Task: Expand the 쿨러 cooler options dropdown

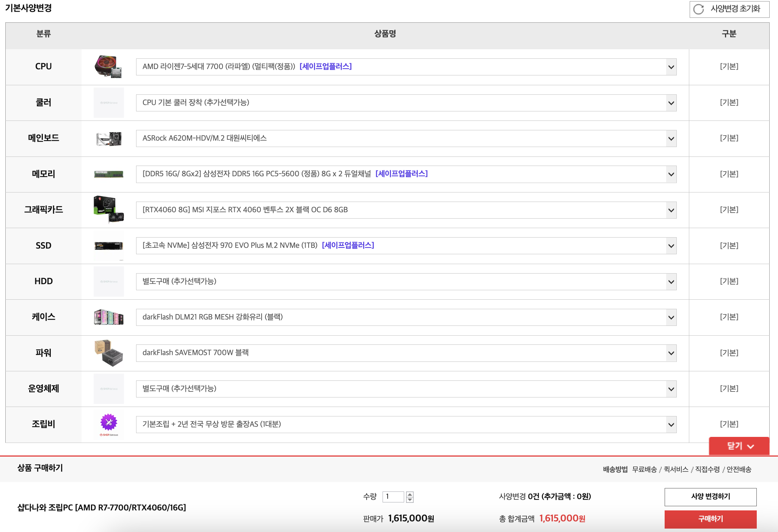Action: pos(406,103)
